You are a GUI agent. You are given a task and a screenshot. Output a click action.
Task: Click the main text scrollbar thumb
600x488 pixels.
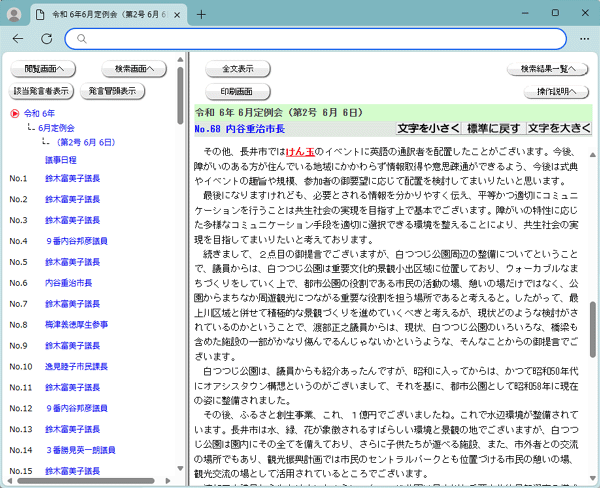click(592, 330)
